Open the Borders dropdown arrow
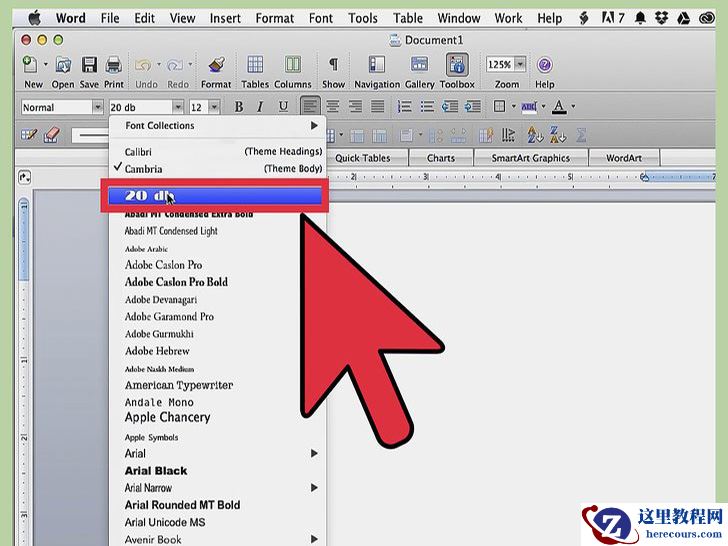728x546 pixels. [513, 107]
